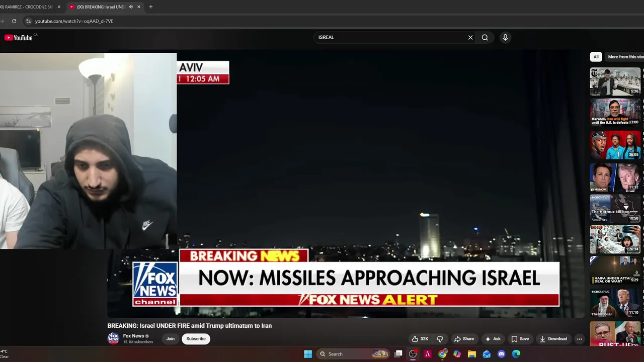The height and width of the screenshot is (362, 644).
Task: Mute the audio icon on BREAKING: Israel tab
Action: [131, 7]
